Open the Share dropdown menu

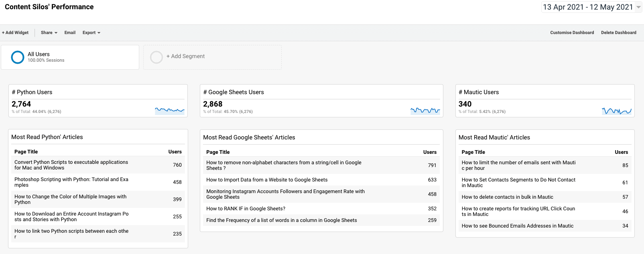pos(49,33)
